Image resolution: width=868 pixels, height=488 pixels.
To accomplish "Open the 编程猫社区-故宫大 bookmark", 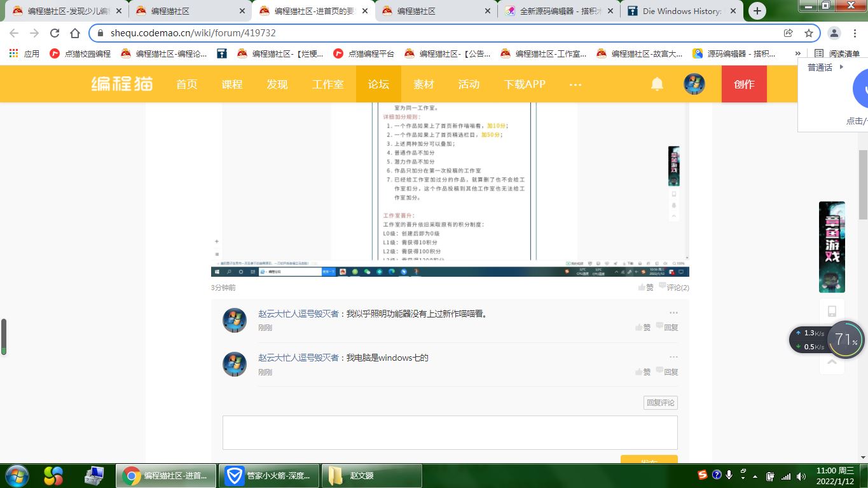I will click(x=640, y=54).
